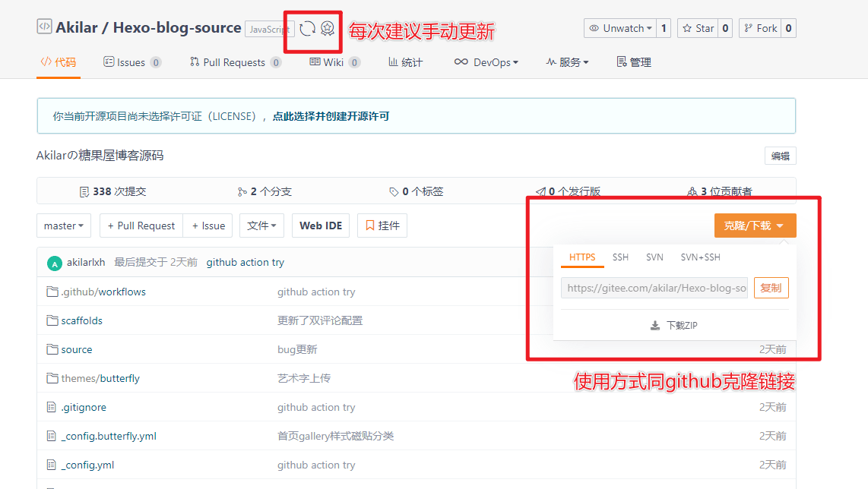
Task: Click the 编辑 edit description button
Action: pyautogui.click(x=780, y=156)
